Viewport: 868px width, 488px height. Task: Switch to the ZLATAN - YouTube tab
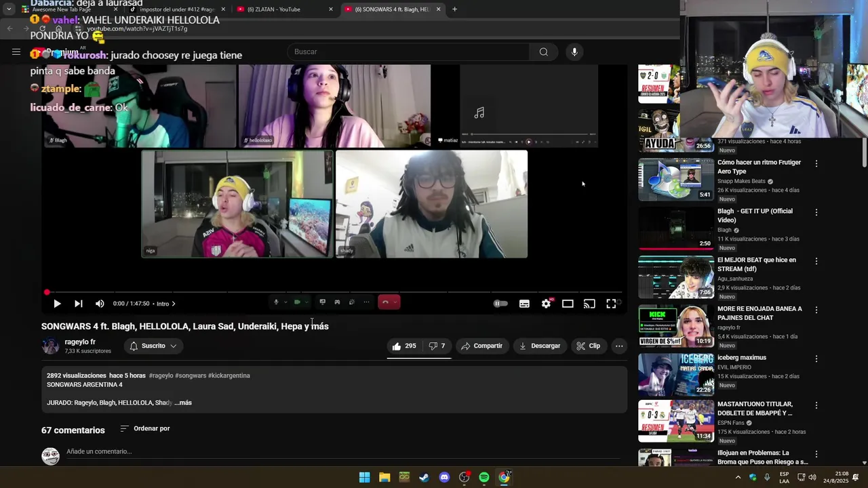point(285,9)
